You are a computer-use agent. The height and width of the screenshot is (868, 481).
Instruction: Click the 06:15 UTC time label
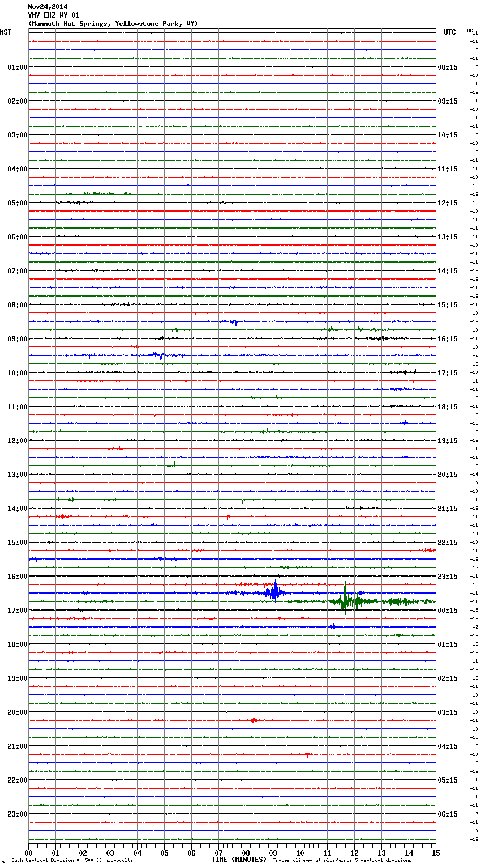tap(448, 814)
